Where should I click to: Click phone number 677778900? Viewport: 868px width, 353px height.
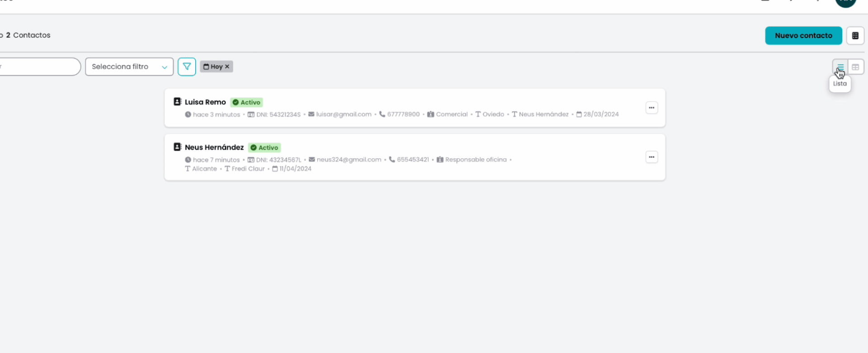click(x=403, y=114)
